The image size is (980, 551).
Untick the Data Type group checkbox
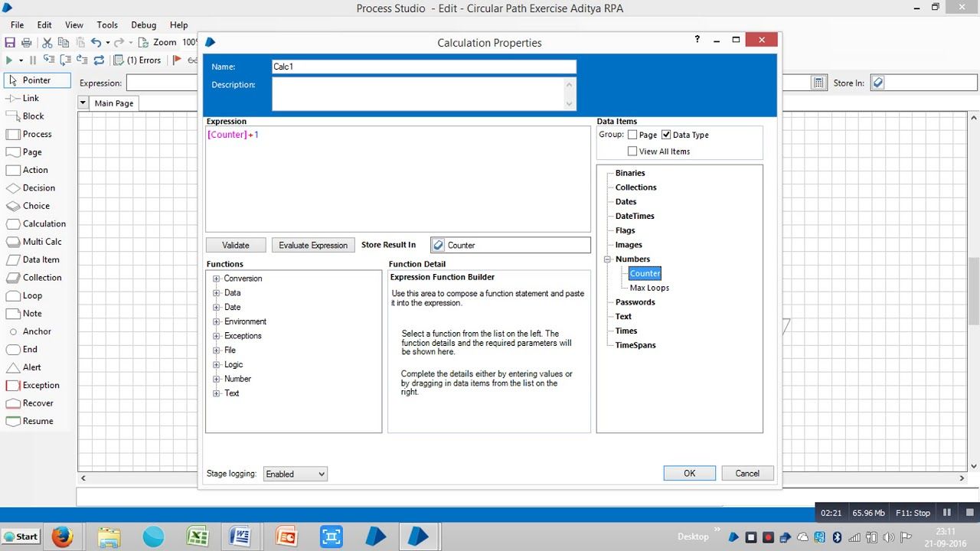(666, 135)
